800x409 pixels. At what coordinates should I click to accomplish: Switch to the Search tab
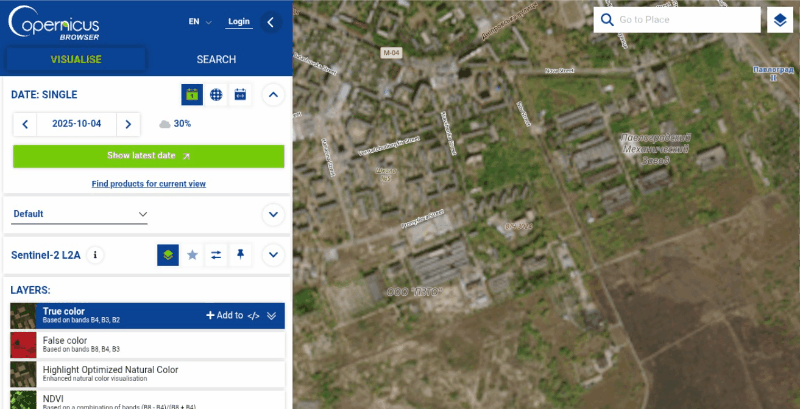pos(216,60)
